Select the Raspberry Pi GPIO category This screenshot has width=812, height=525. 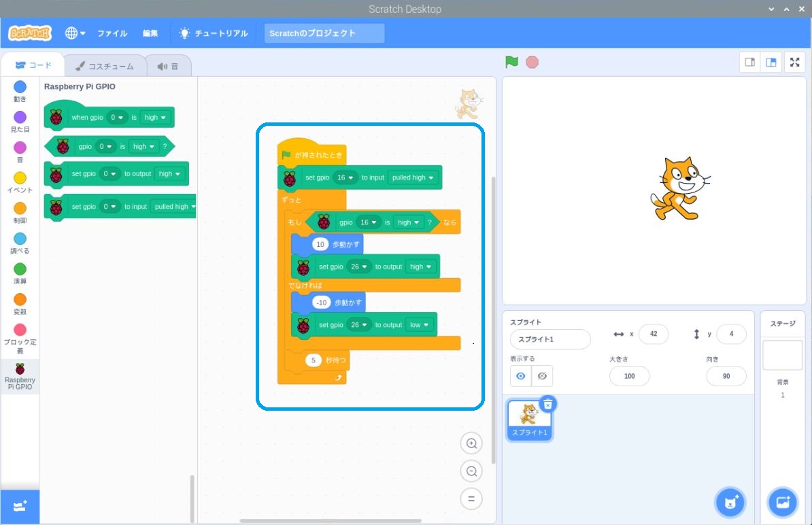20,376
